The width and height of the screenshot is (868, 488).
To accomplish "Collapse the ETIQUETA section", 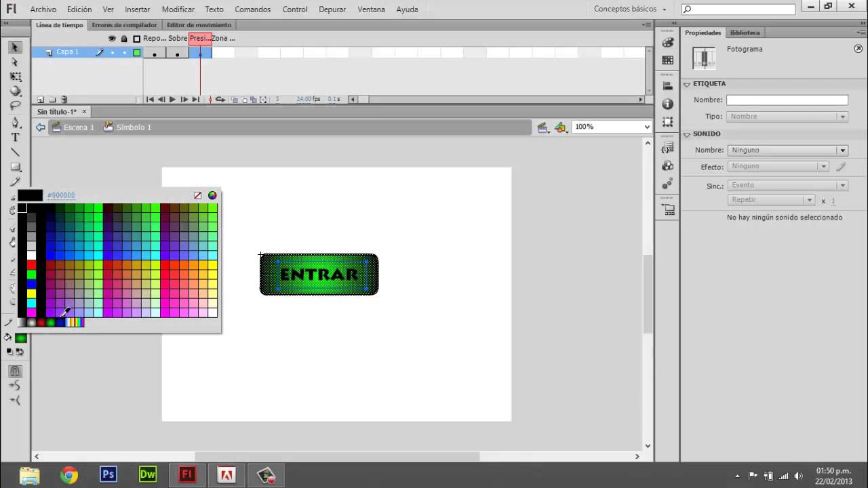I will (686, 84).
